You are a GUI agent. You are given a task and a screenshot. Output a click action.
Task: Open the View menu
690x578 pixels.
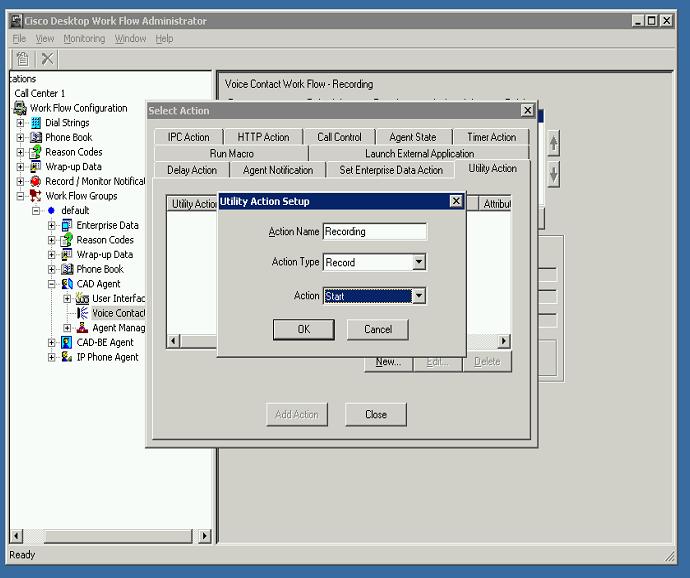tap(44, 39)
